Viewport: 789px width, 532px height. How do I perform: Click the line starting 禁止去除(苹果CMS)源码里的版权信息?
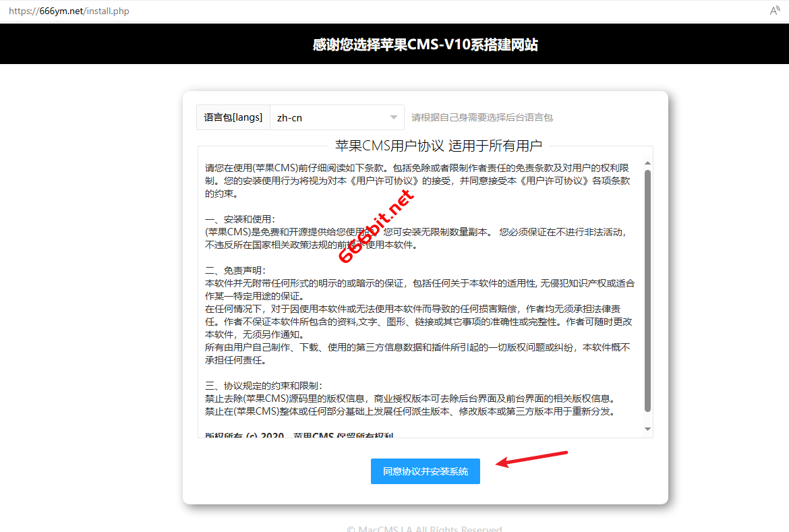point(410,398)
